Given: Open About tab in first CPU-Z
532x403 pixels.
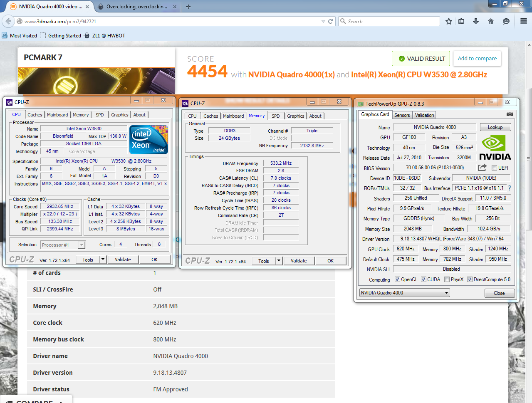Looking at the screenshot, I should pyautogui.click(x=139, y=115).
